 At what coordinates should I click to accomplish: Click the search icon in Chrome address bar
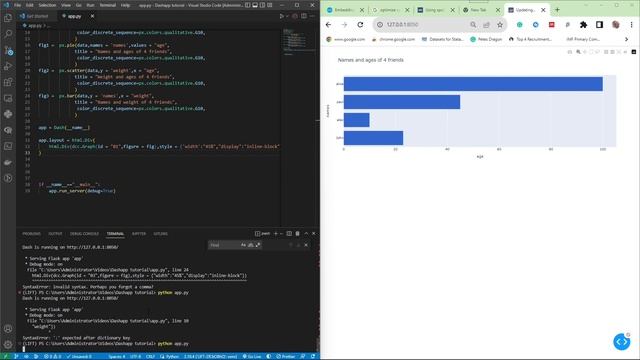[x=473, y=25]
